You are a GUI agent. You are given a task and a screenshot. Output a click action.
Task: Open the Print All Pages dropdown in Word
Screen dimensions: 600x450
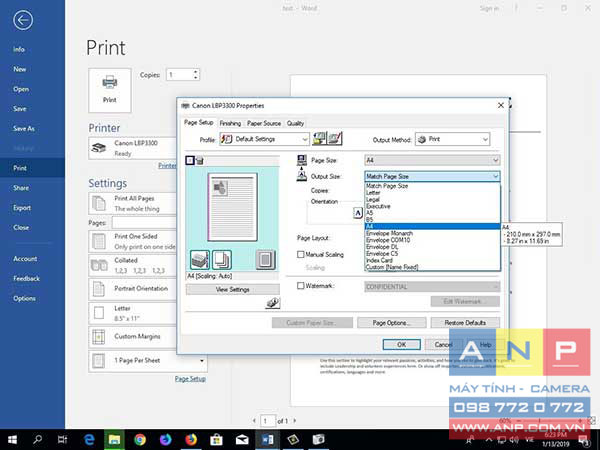[132, 204]
